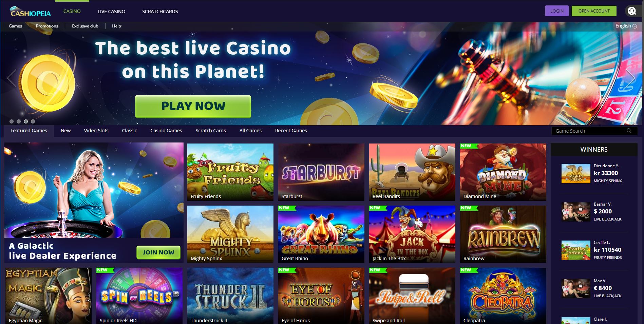644x324 pixels.
Task: Click the OPEN ACCOUNT button
Action: pyautogui.click(x=594, y=11)
